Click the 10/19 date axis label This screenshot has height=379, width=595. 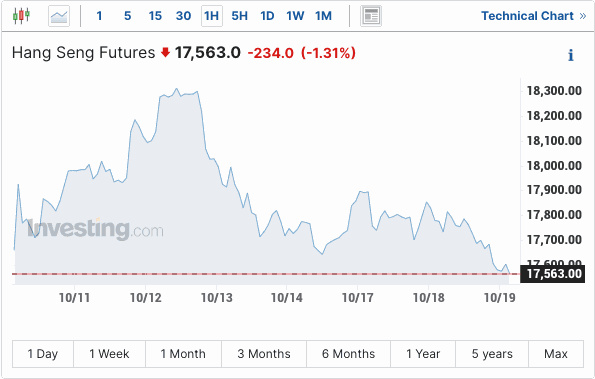click(500, 298)
